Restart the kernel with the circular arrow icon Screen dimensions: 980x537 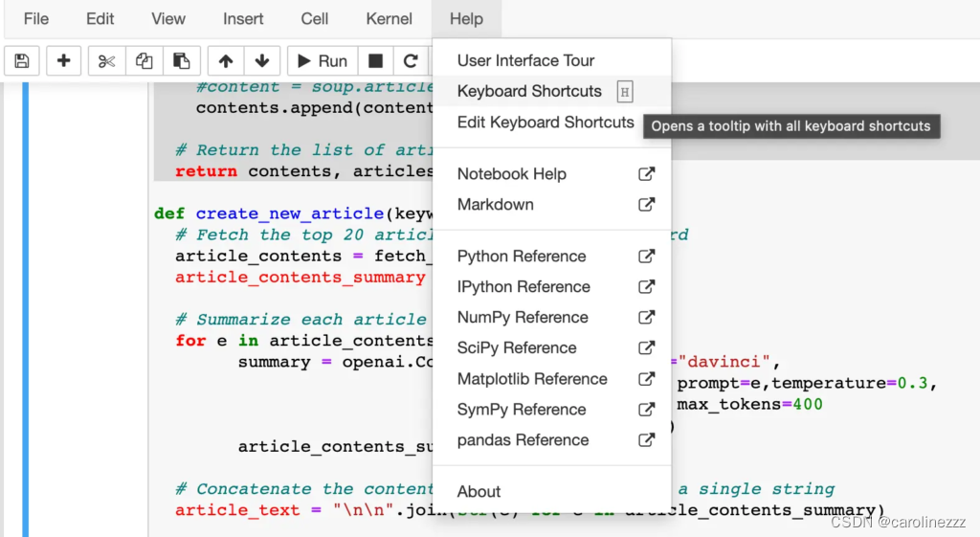(411, 60)
